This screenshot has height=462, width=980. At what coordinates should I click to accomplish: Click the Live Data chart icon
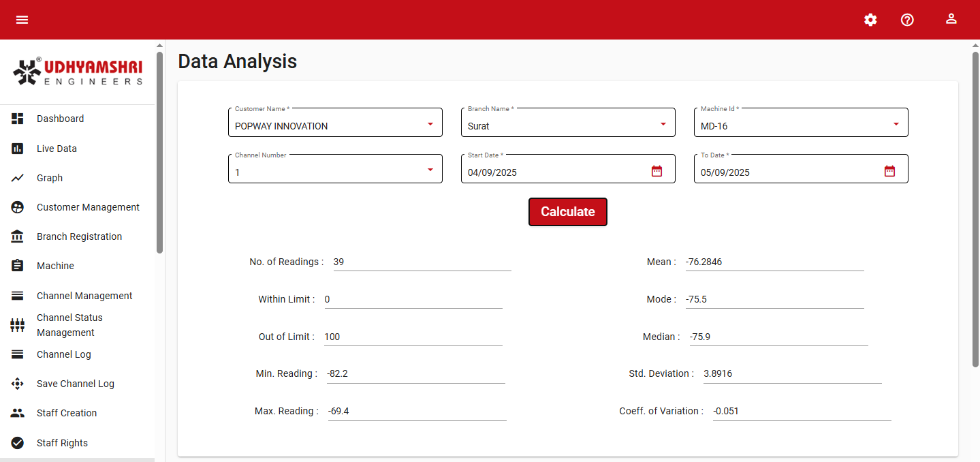pyautogui.click(x=18, y=149)
